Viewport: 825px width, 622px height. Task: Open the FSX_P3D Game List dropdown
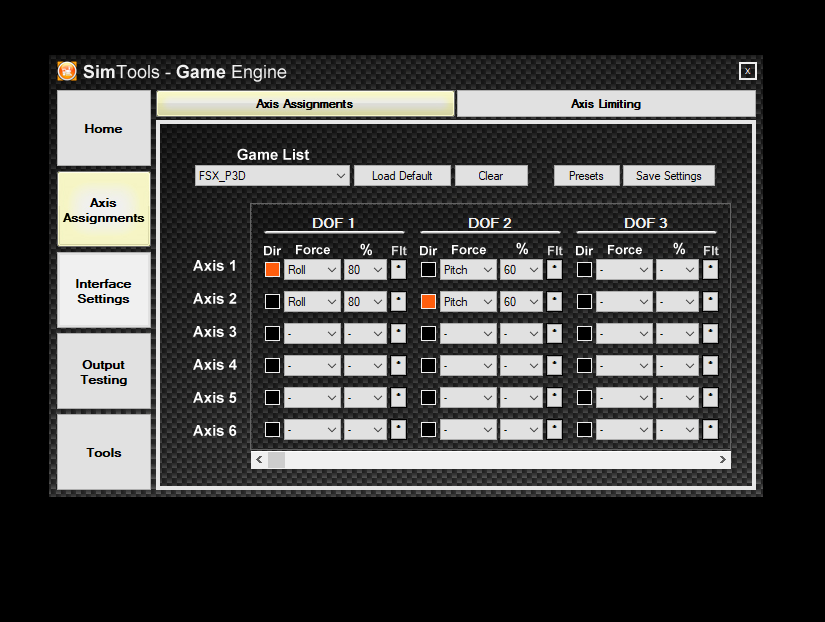272,176
